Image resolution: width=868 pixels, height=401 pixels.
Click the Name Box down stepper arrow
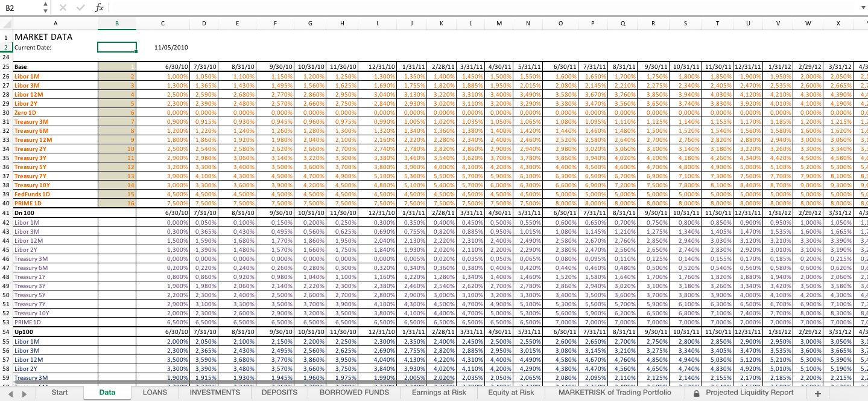[45, 11]
